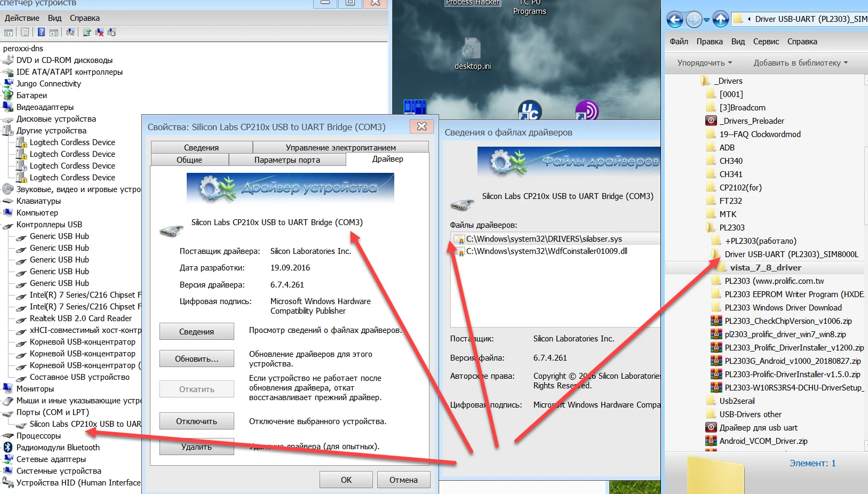This screenshot has width=868, height=494.
Task: Switch to the Общие tab
Action: point(189,160)
